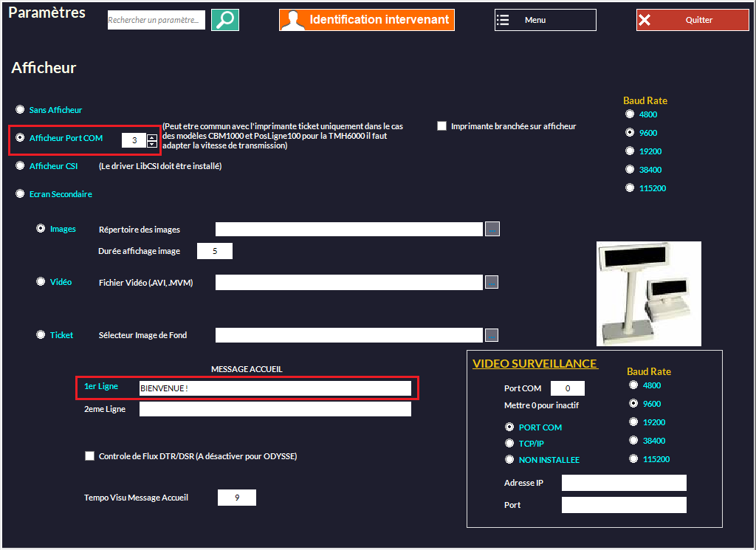Click the magnifying glass search icon

(225, 20)
